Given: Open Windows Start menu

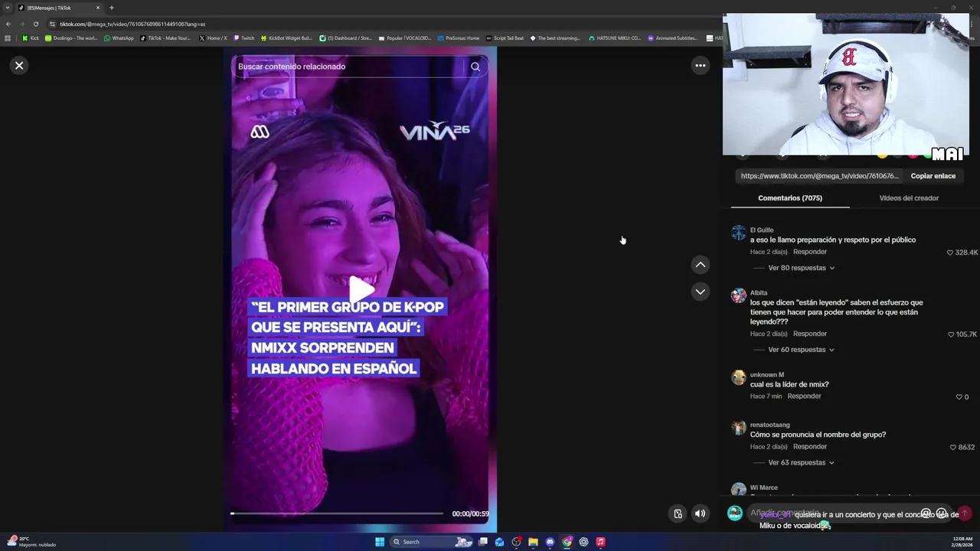Looking at the screenshot, I should point(380,542).
